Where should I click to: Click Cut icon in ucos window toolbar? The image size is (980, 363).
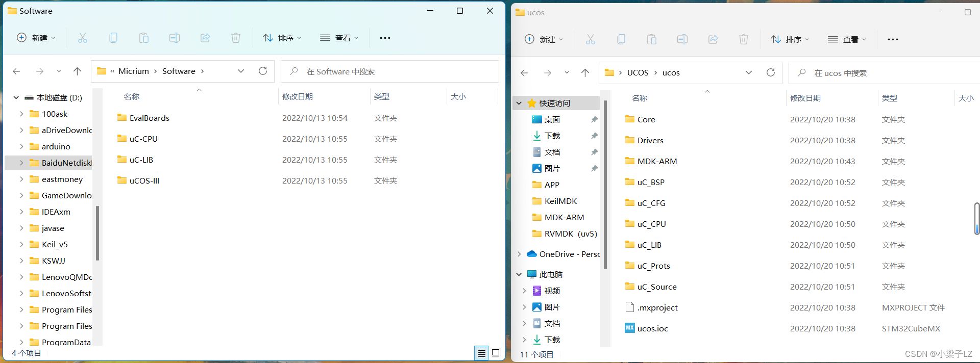click(x=591, y=39)
